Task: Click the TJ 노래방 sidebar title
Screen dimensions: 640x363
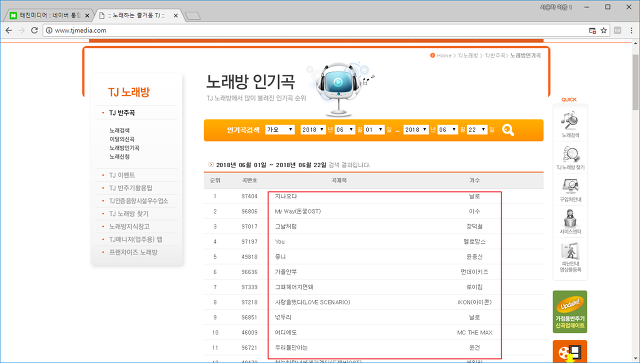Action: pyautogui.click(x=129, y=92)
